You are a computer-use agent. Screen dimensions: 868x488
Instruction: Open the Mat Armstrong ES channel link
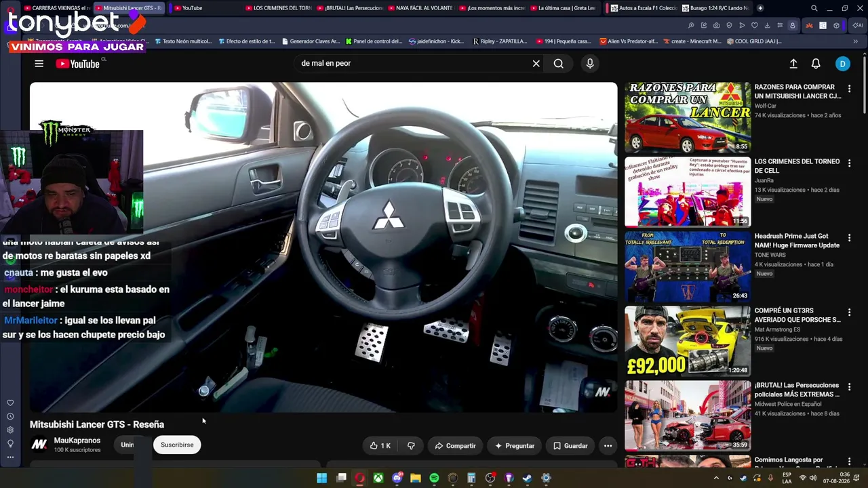point(778,329)
